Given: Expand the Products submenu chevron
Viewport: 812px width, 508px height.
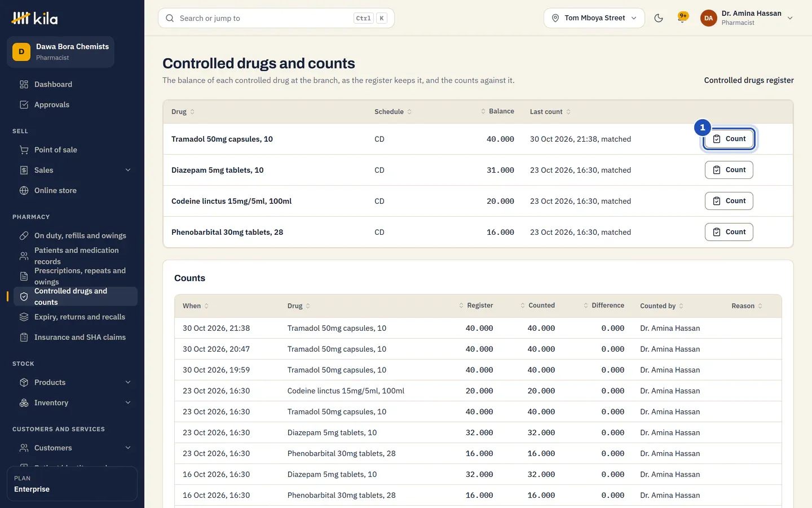Looking at the screenshot, I should click(x=128, y=382).
